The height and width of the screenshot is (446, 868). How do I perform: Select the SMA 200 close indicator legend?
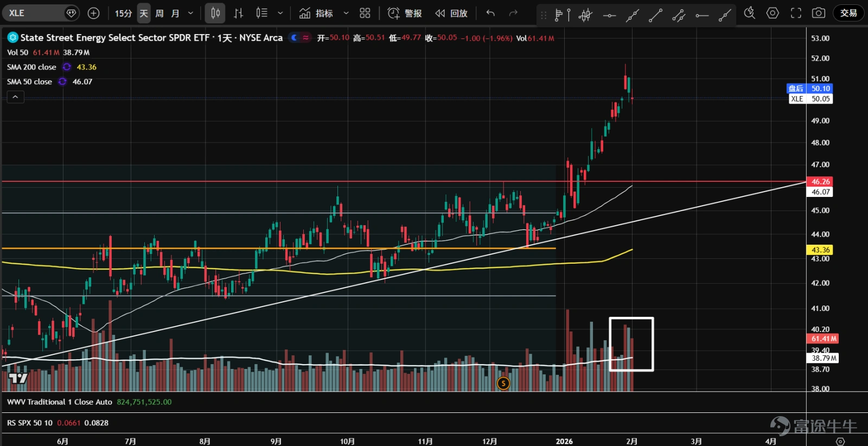(31, 67)
